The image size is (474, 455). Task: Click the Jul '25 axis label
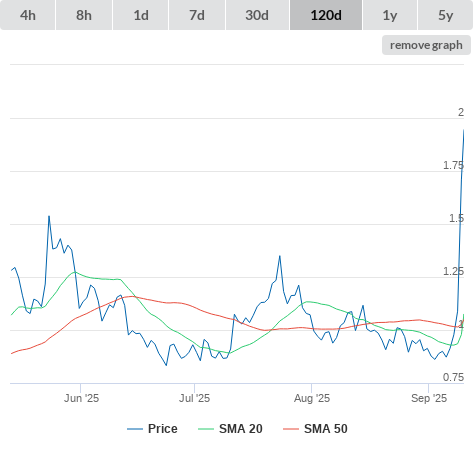195,398
